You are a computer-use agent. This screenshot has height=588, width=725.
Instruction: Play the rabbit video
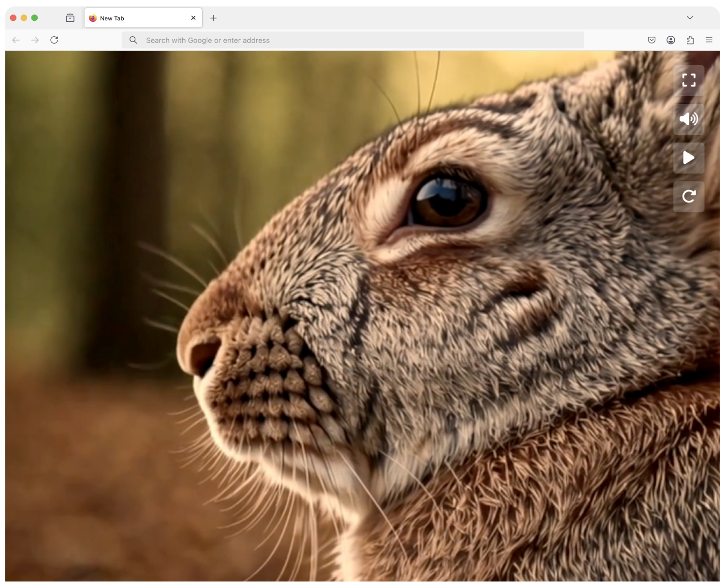coord(689,158)
